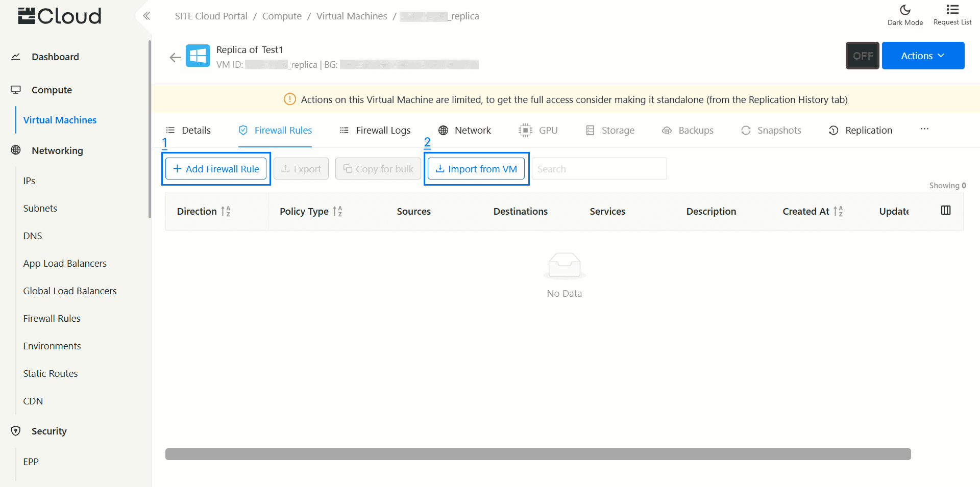Click Add Firewall Rule button
This screenshot has height=487, width=980.
click(216, 169)
